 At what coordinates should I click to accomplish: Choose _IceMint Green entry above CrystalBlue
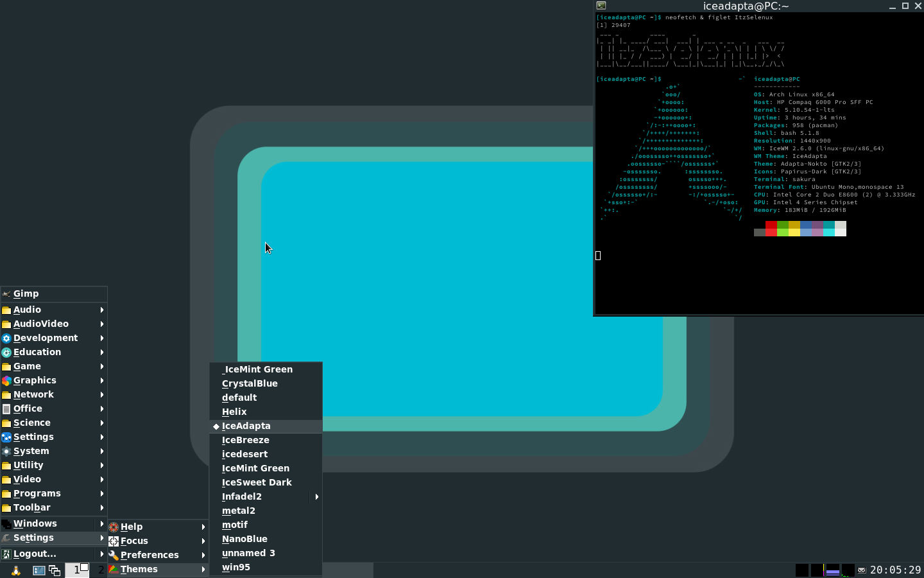(x=266, y=369)
